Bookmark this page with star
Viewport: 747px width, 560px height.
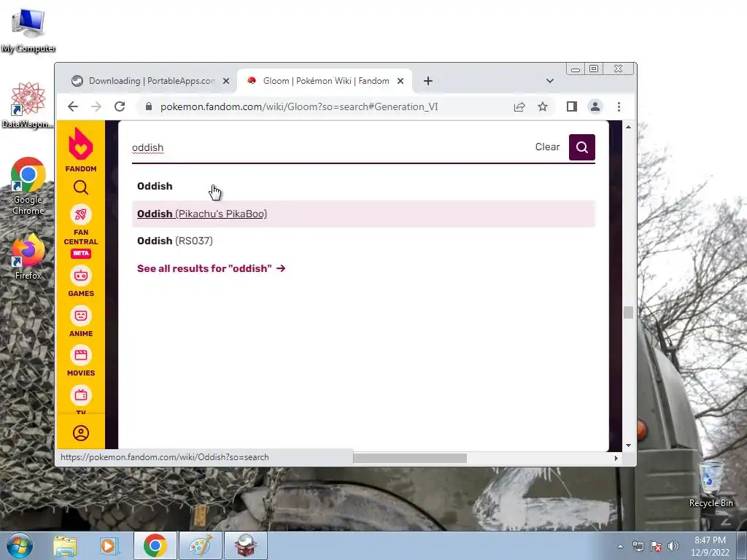tap(543, 106)
